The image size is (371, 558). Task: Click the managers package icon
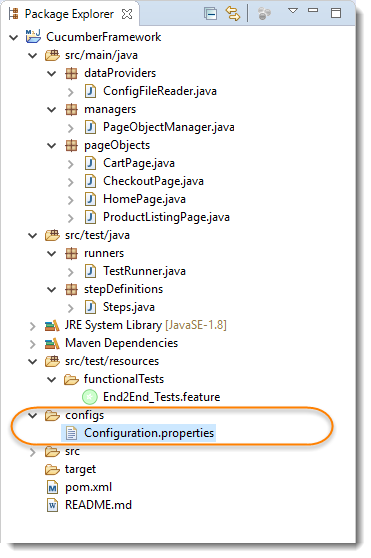click(71, 109)
